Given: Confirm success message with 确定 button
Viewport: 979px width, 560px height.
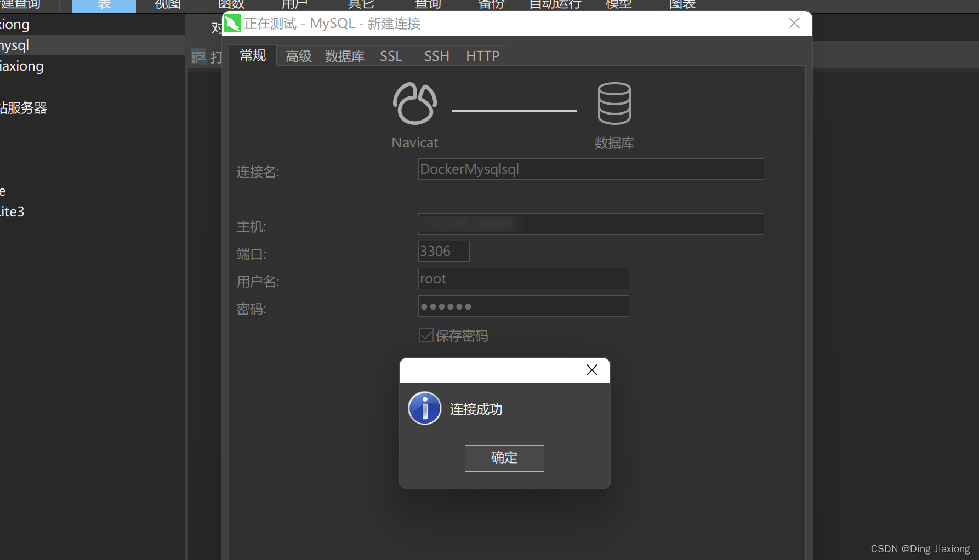Looking at the screenshot, I should 504,458.
